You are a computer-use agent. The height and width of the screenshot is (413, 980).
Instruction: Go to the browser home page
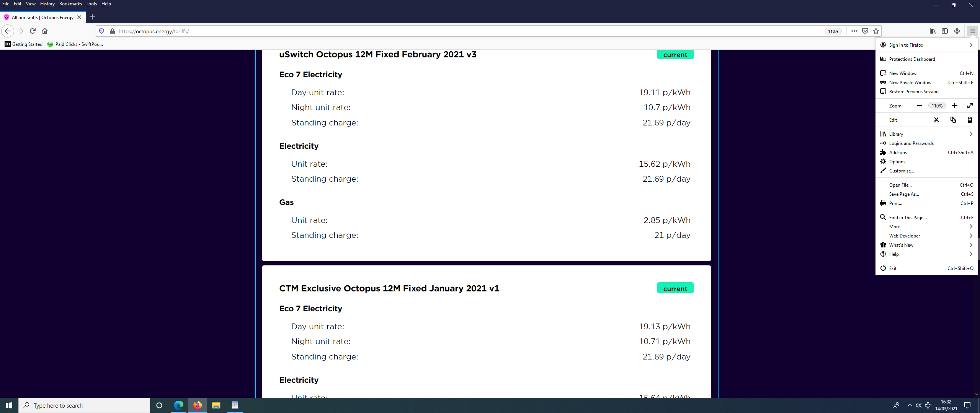pos(45,31)
